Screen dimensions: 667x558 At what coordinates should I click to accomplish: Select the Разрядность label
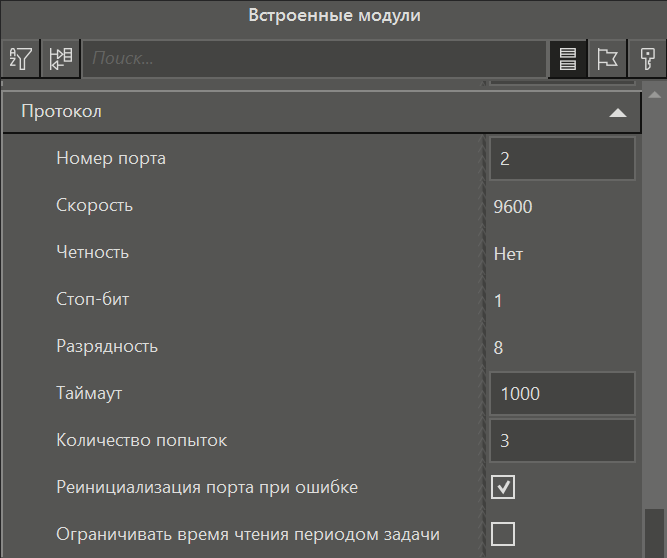click(107, 346)
